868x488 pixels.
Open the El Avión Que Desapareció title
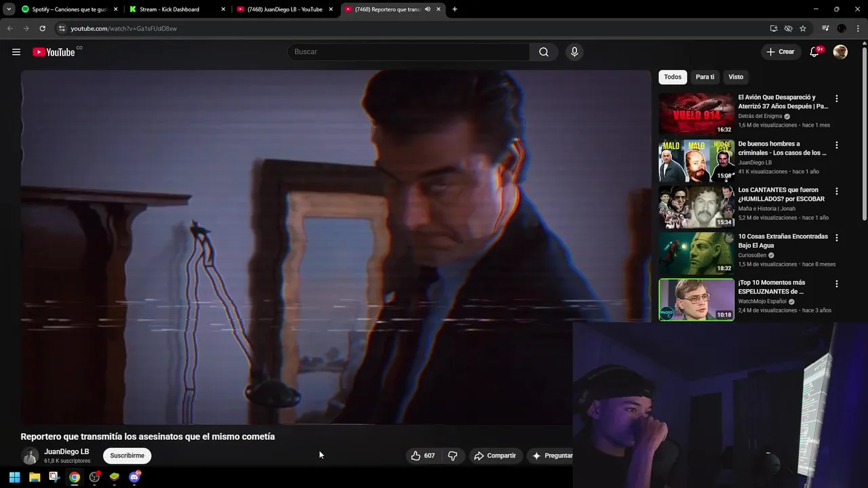(x=783, y=102)
